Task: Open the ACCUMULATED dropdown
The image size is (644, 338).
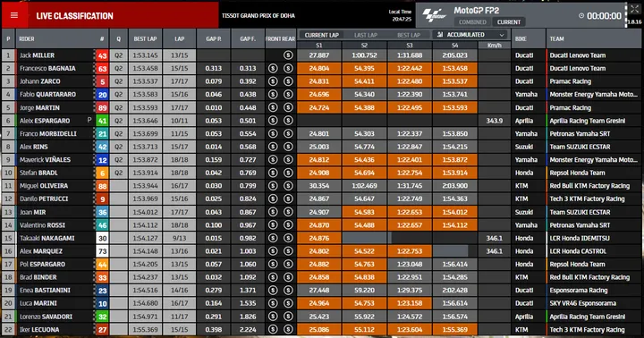Action: (470, 35)
